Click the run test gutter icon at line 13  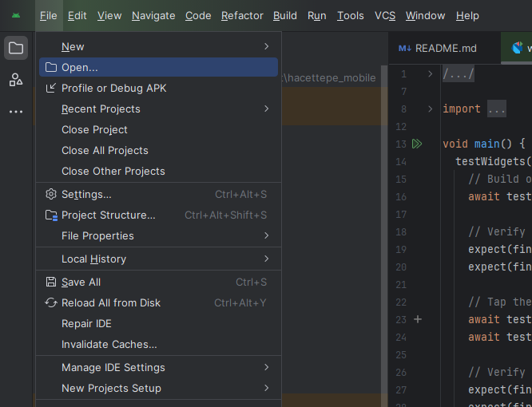[417, 144]
